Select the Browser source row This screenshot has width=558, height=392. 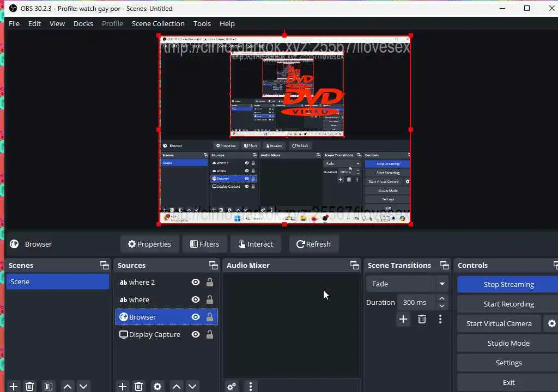[167, 317]
